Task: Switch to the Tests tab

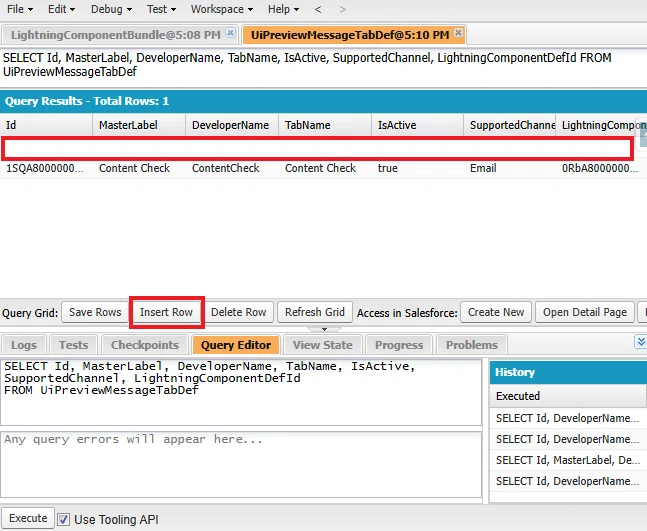Action: pos(73,345)
